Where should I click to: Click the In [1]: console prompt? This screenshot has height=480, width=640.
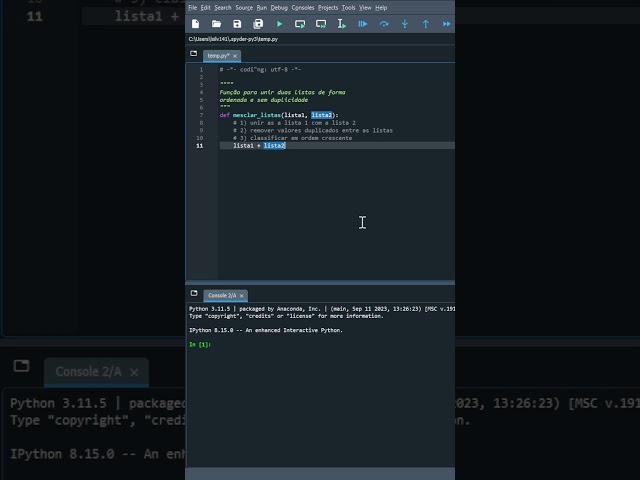pyautogui.click(x=200, y=344)
